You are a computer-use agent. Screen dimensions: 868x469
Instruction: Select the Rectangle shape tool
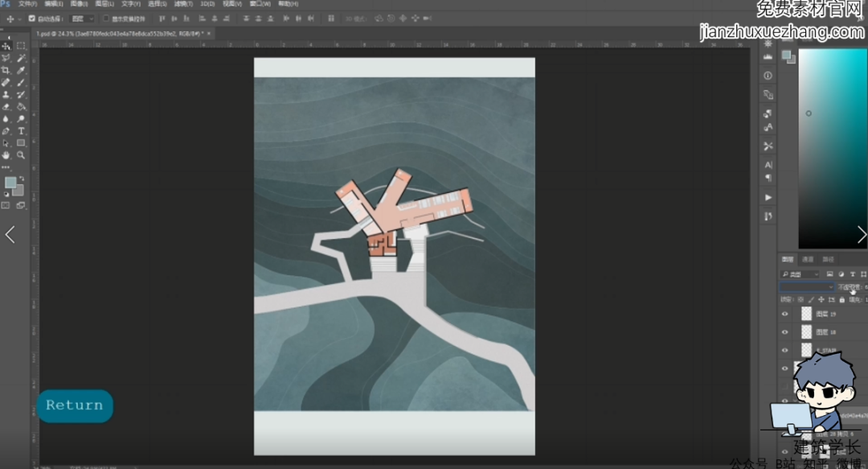(21, 143)
